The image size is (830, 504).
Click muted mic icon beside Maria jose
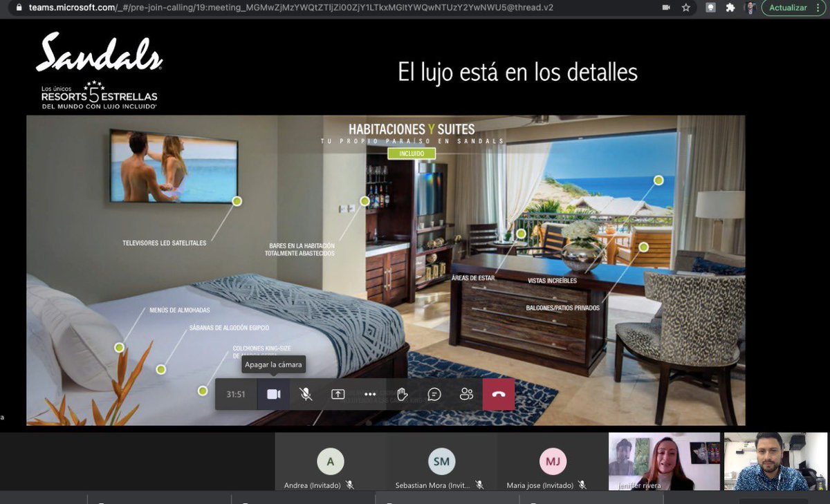pos(582,485)
